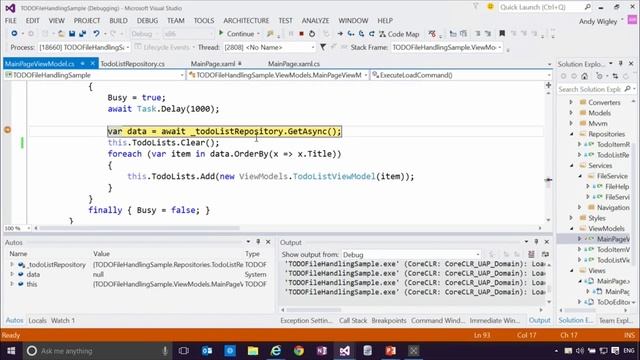Click the Undo toolbar icon
This screenshot has height=360, width=640.
(x=96, y=33)
